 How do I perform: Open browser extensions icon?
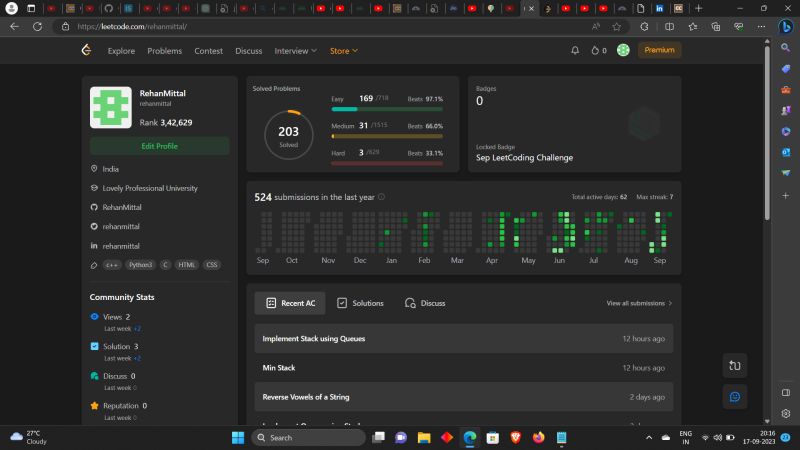pos(644,27)
